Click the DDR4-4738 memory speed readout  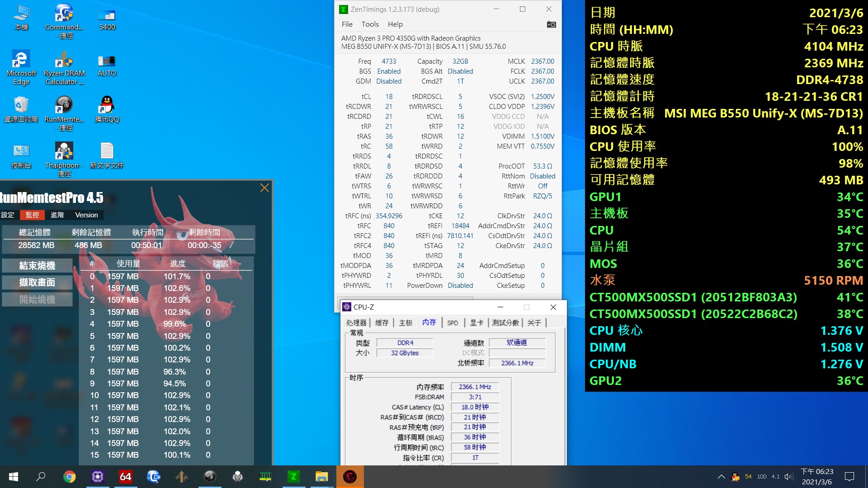click(829, 80)
